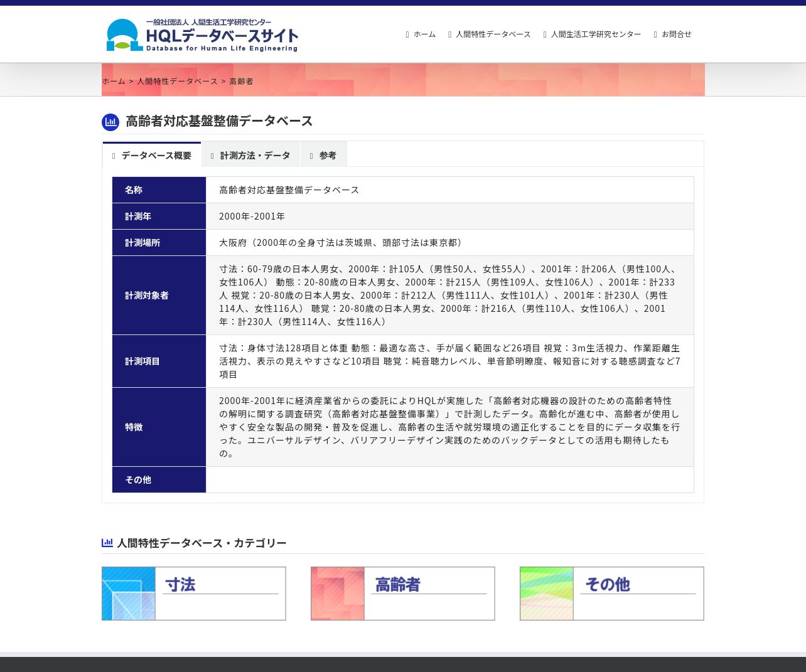
Task: Click the 人間特性データベース・カテゴリー section heading
Action: click(x=201, y=543)
